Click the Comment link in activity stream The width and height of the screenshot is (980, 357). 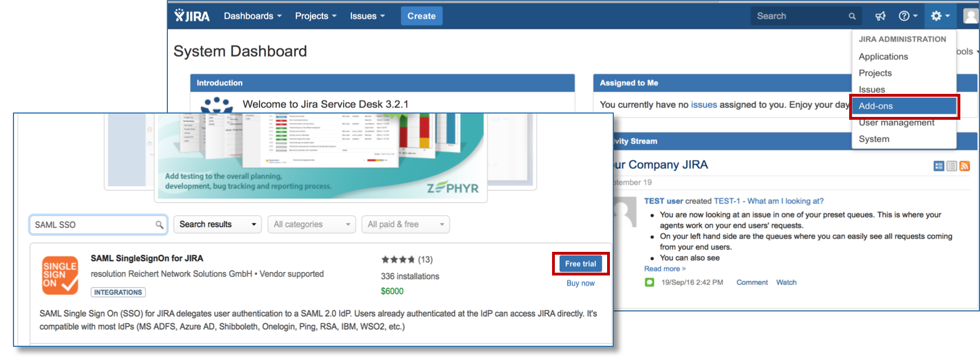coord(752,282)
